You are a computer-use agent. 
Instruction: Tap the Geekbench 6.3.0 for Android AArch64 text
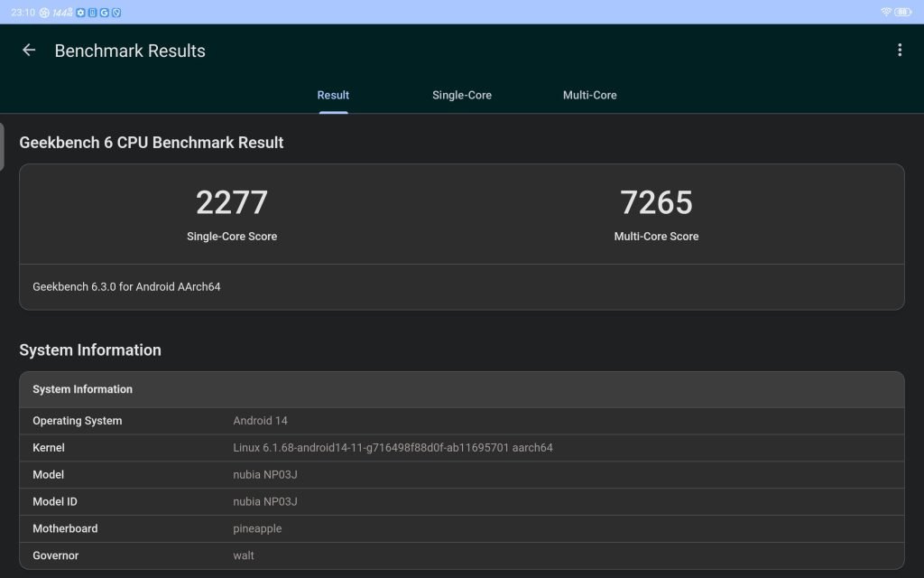pos(126,286)
